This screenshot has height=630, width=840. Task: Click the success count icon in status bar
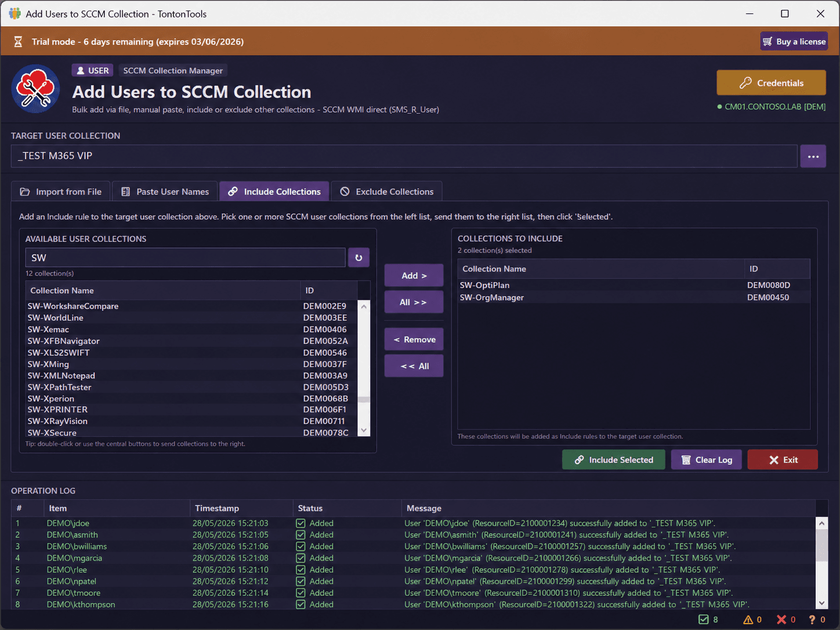704,620
